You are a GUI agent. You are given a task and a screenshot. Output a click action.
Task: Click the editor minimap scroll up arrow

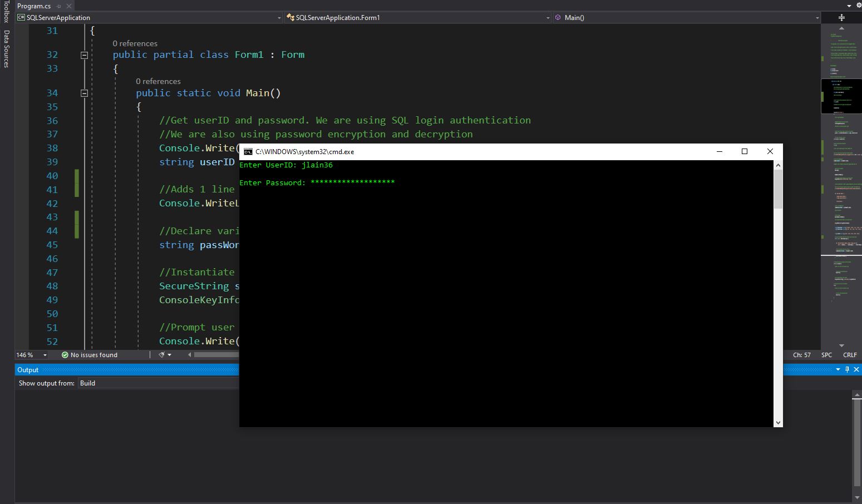841,28
